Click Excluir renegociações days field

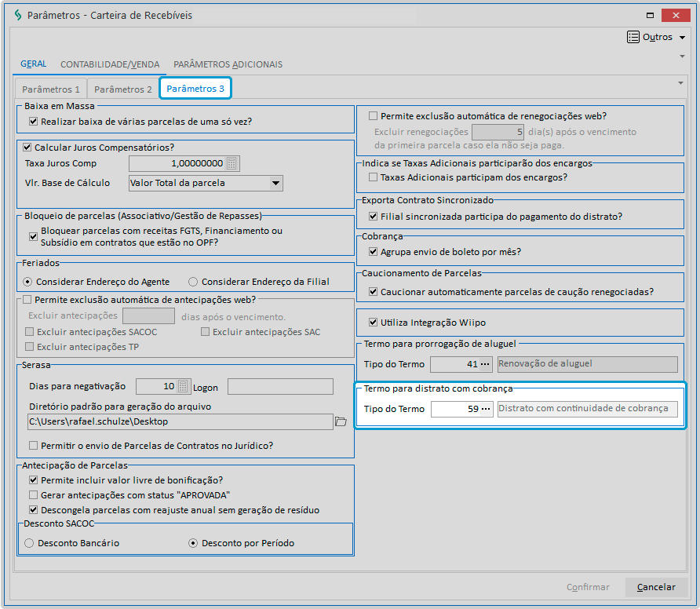coord(498,132)
